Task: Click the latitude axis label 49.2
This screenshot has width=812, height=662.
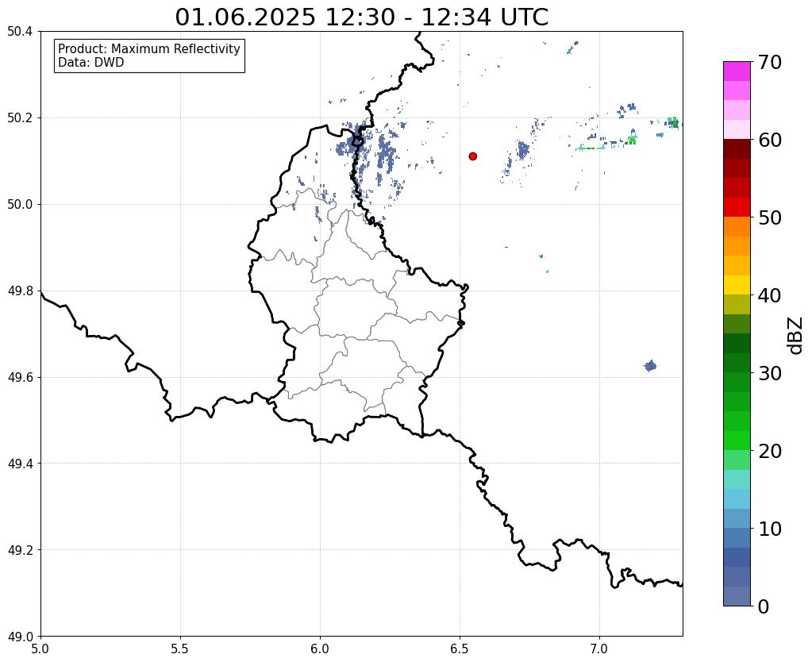Action: [x=20, y=550]
